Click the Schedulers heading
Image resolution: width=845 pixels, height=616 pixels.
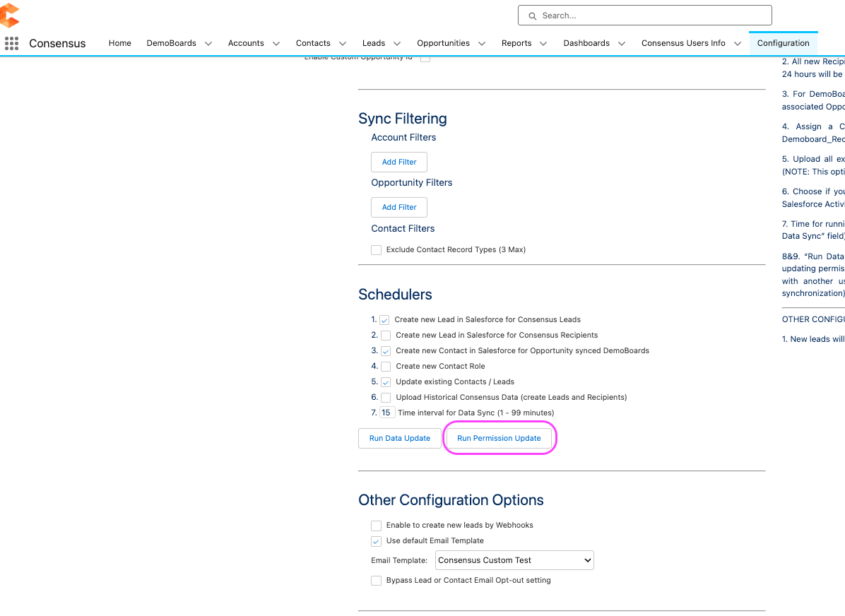(395, 295)
